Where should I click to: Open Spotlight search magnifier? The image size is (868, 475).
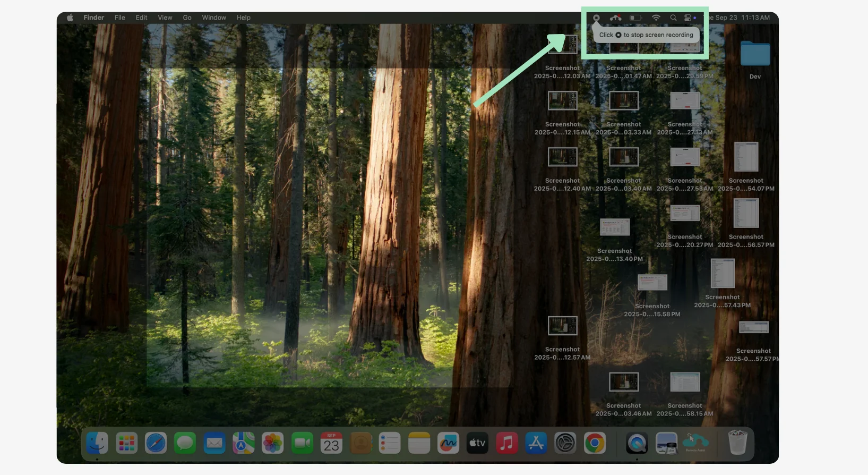point(673,18)
